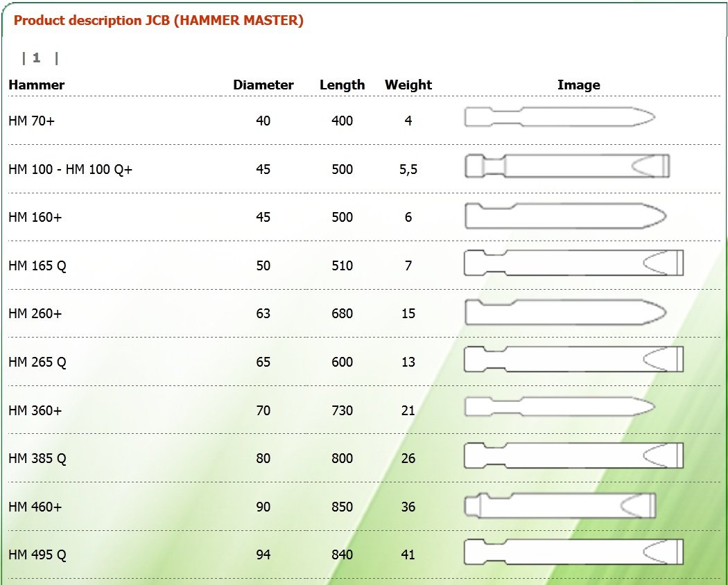
Task: Click weight value 36 for HM 460+
Action: (408, 507)
